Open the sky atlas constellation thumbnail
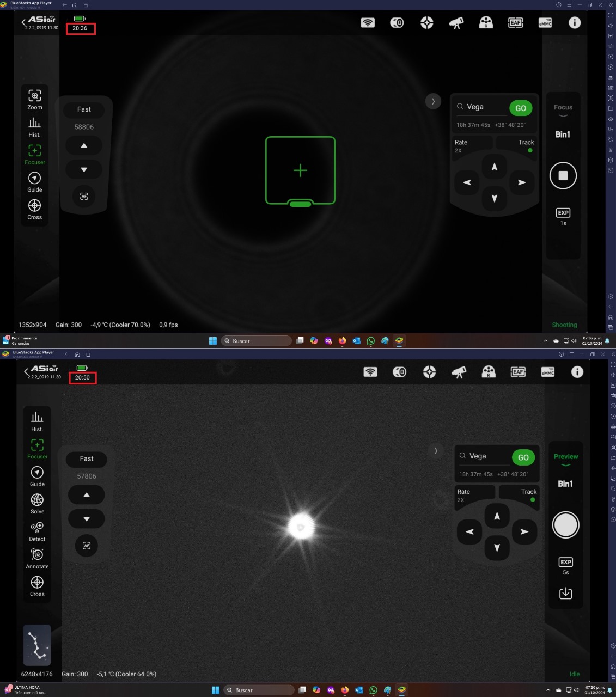 click(37, 645)
